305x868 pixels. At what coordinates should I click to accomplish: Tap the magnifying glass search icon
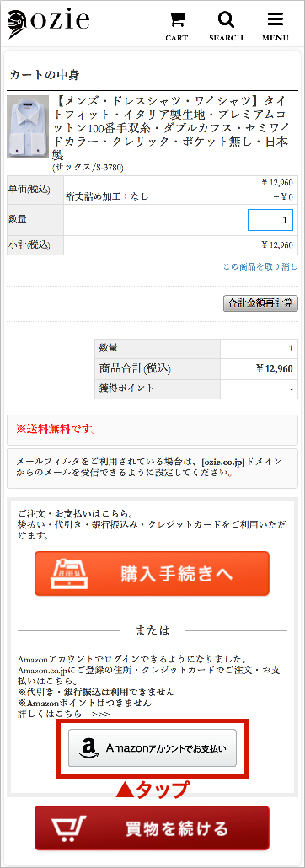pos(226,20)
